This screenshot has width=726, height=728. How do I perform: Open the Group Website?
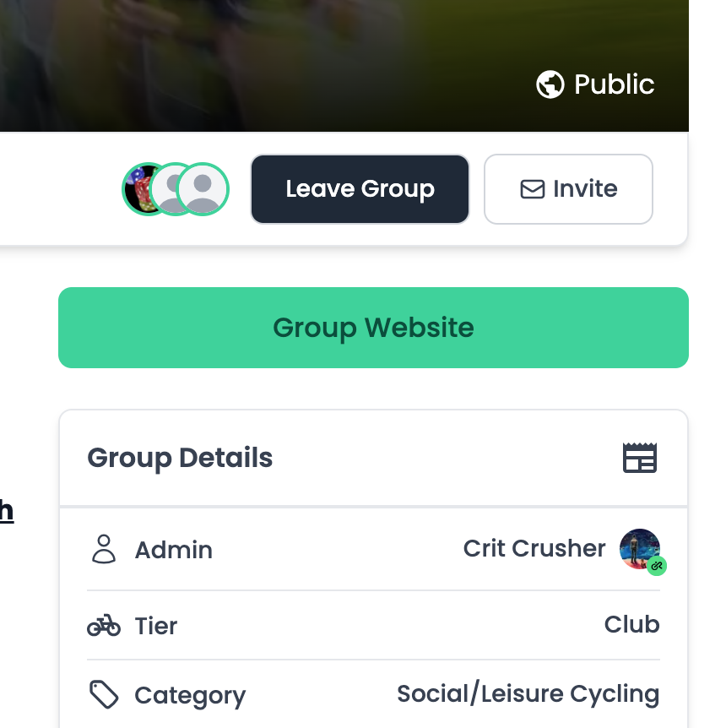(373, 328)
